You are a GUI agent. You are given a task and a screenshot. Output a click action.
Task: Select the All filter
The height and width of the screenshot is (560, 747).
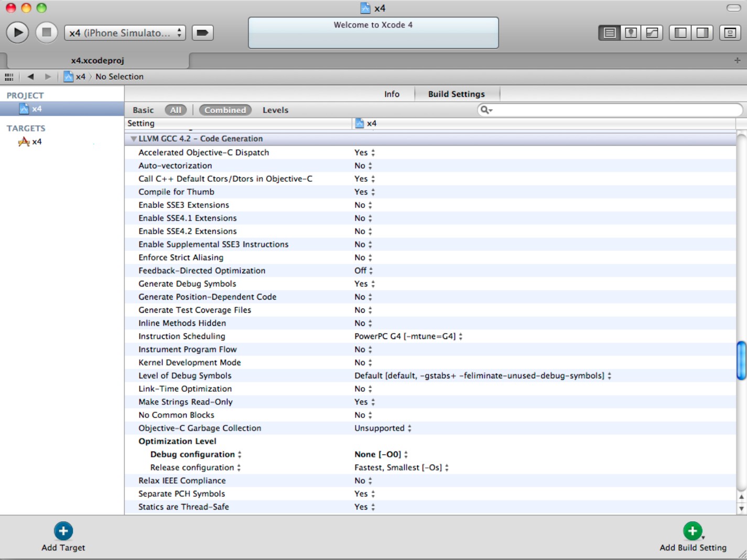pos(176,110)
